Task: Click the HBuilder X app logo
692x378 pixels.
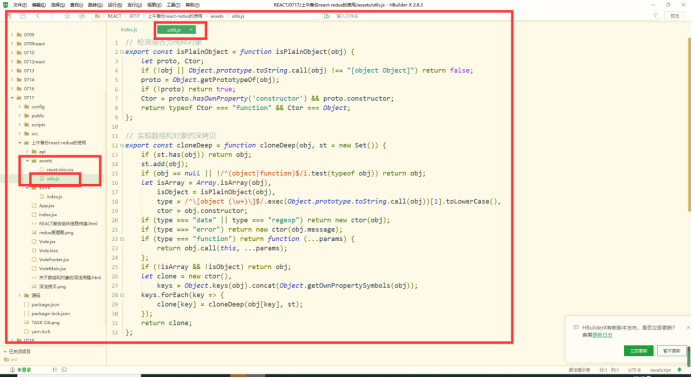Action: coord(5,5)
